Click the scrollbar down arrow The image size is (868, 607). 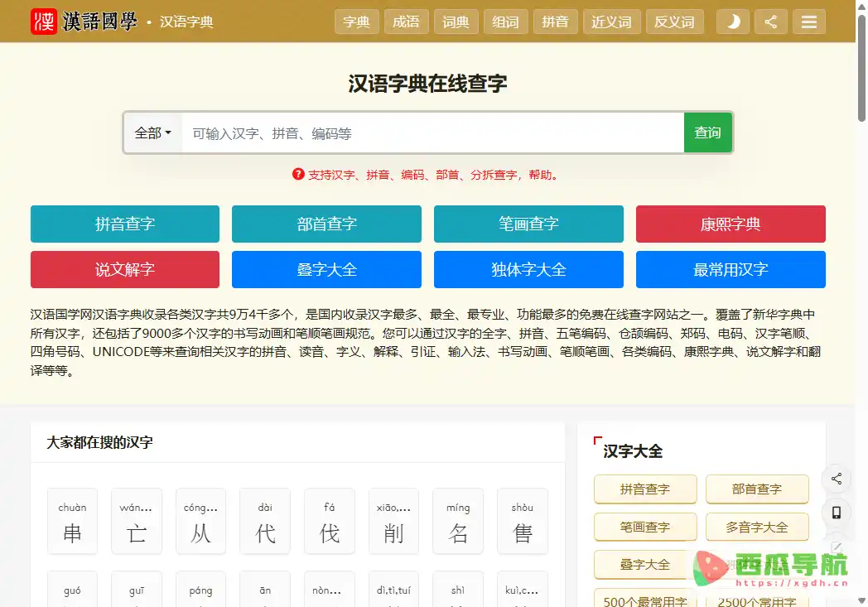861,600
